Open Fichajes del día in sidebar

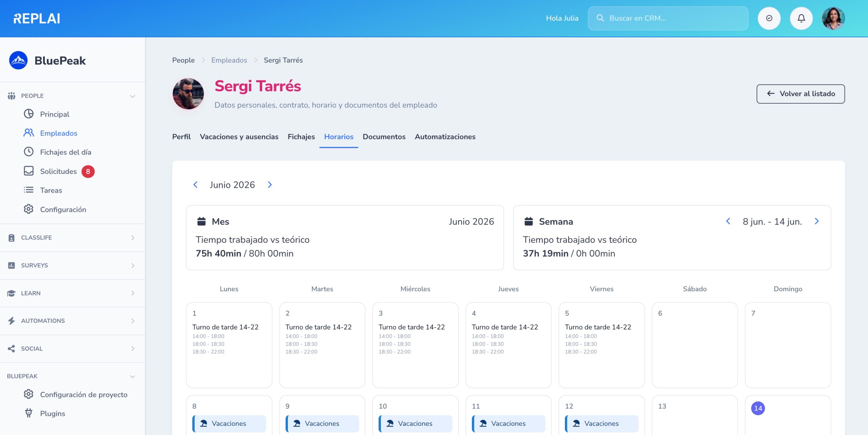(65, 152)
